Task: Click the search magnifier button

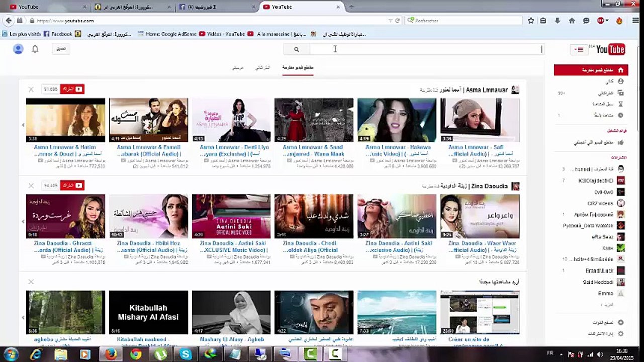Action: click(x=296, y=49)
